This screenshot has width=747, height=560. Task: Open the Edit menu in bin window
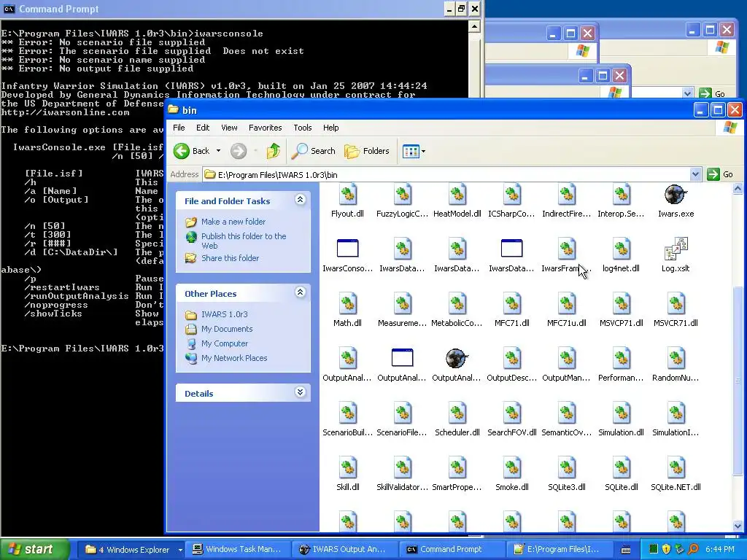(203, 128)
